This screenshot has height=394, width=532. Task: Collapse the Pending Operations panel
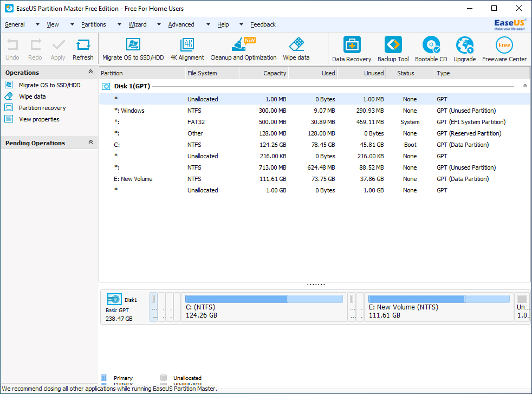coord(90,143)
